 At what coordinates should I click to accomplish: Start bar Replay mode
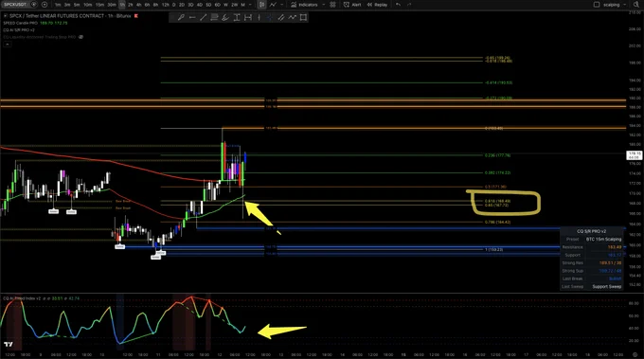point(377,5)
